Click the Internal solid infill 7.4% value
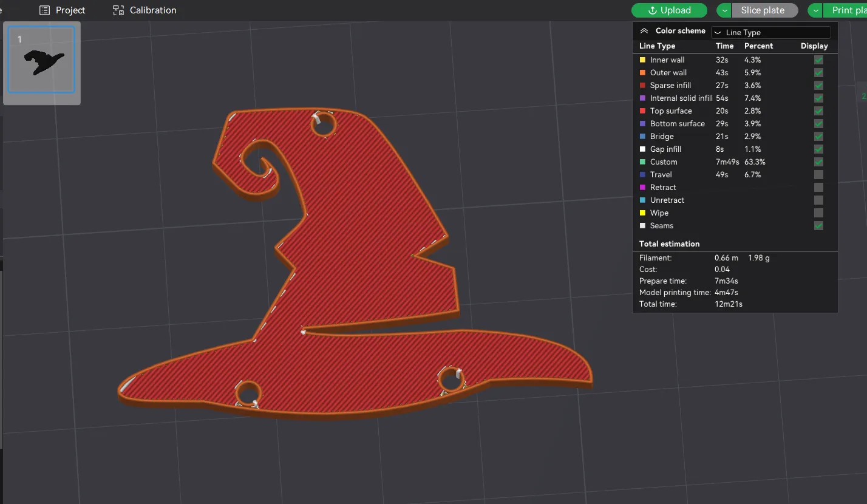 pyautogui.click(x=753, y=98)
